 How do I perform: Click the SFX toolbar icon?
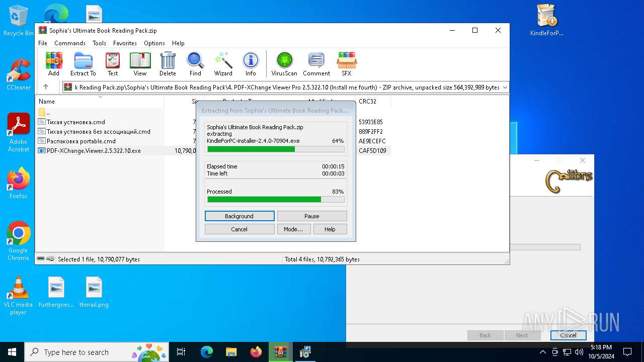pyautogui.click(x=347, y=64)
